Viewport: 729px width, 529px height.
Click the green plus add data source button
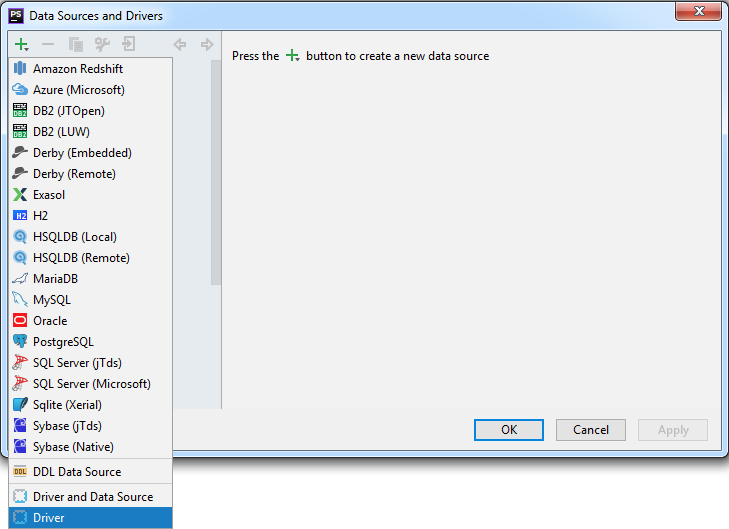[x=21, y=45]
